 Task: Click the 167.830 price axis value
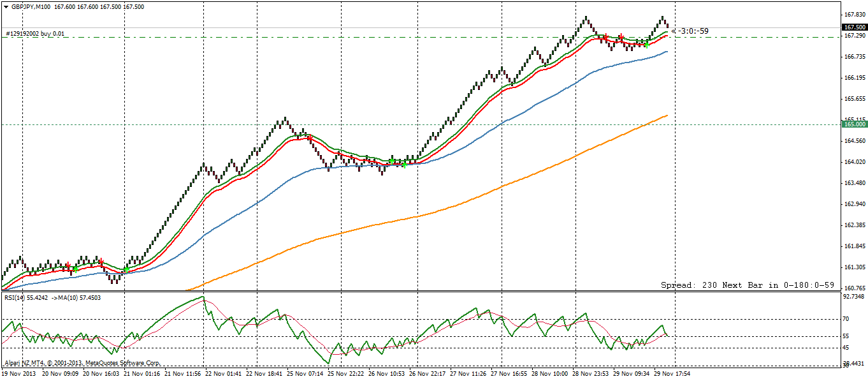click(x=854, y=14)
